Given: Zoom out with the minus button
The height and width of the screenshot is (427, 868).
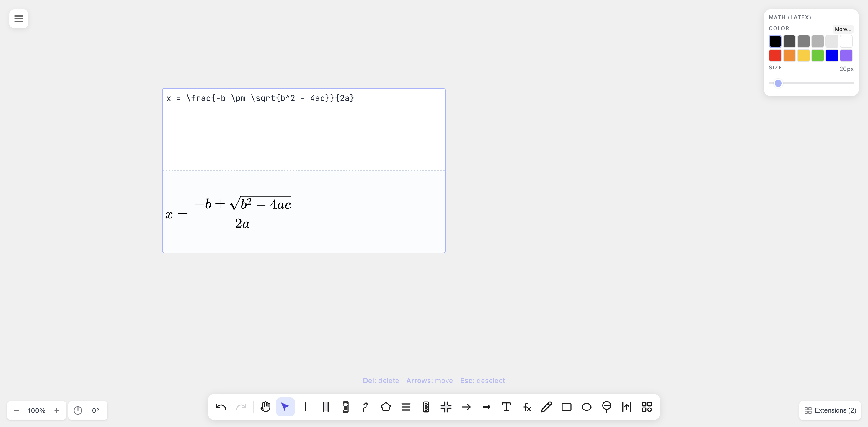Looking at the screenshot, I should 17,410.
